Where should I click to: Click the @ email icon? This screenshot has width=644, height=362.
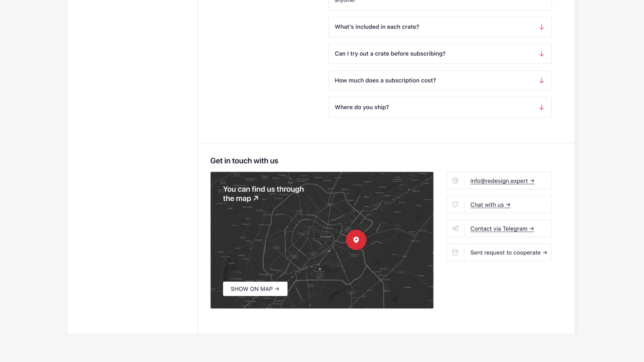click(455, 180)
